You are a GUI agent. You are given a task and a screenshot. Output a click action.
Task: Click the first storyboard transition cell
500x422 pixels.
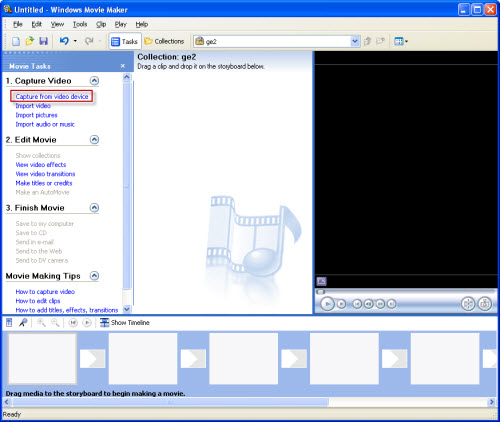[x=93, y=359]
